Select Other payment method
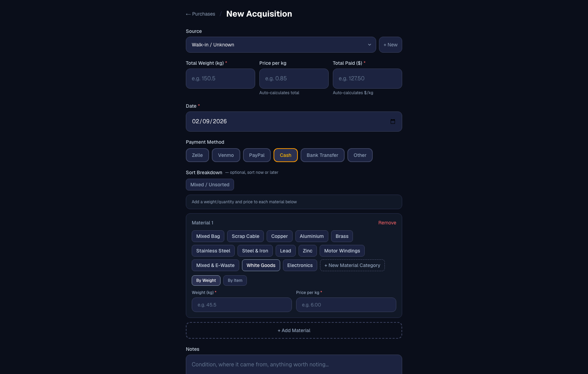The image size is (588, 374). coord(360,155)
